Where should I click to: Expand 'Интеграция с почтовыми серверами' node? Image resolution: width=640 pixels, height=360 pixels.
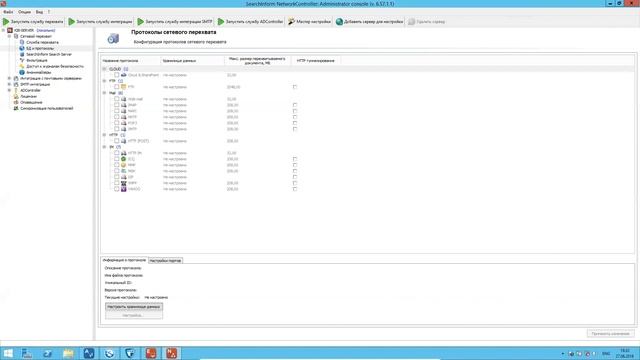pyautogui.click(x=9, y=78)
